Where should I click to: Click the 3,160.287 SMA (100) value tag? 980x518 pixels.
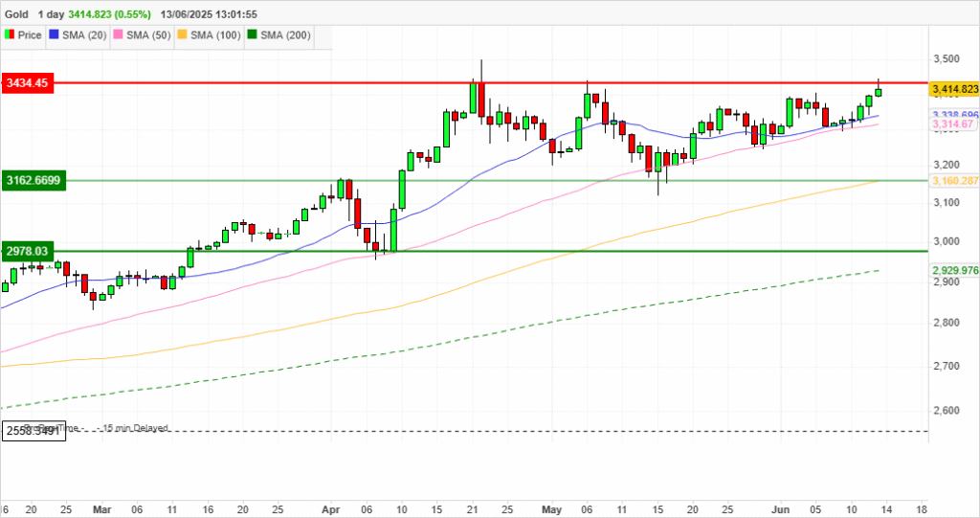click(955, 181)
